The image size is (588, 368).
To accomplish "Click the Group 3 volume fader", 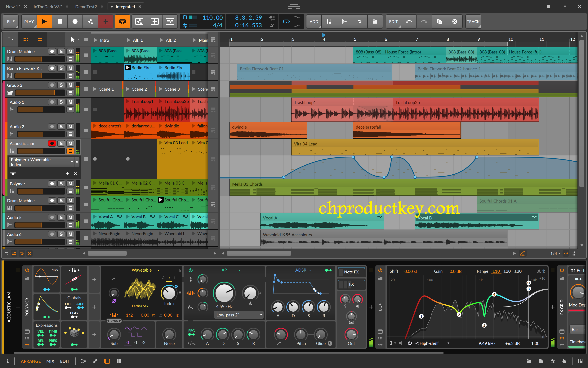I will [x=40, y=93].
